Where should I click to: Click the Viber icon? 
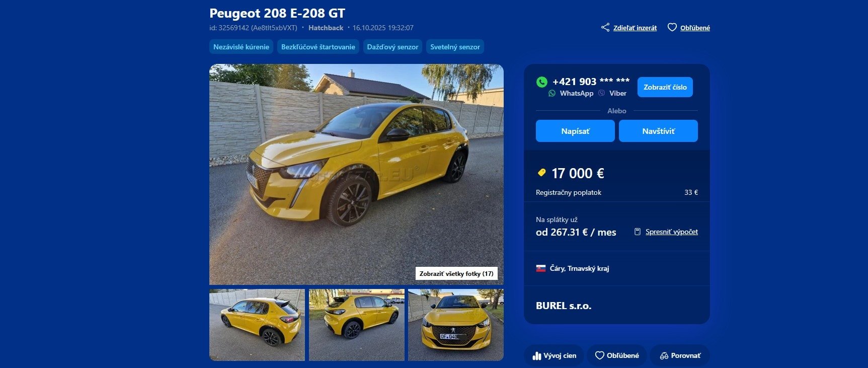coord(601,93)
